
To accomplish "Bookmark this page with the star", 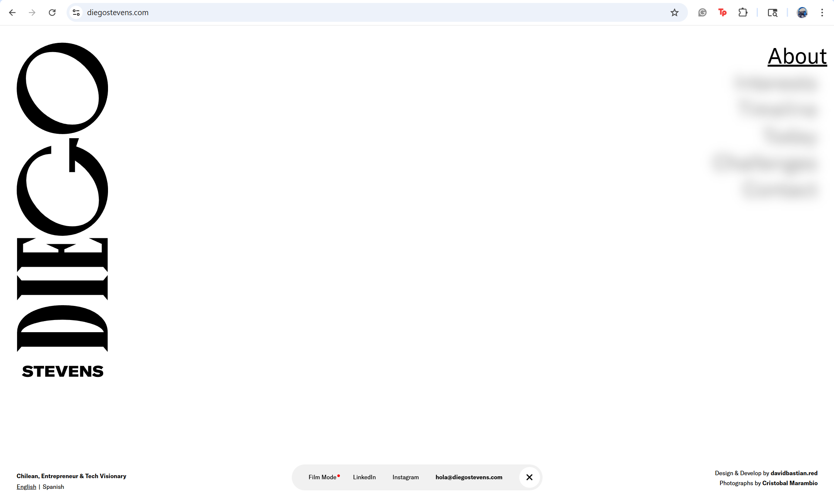I will coord(674,13).
